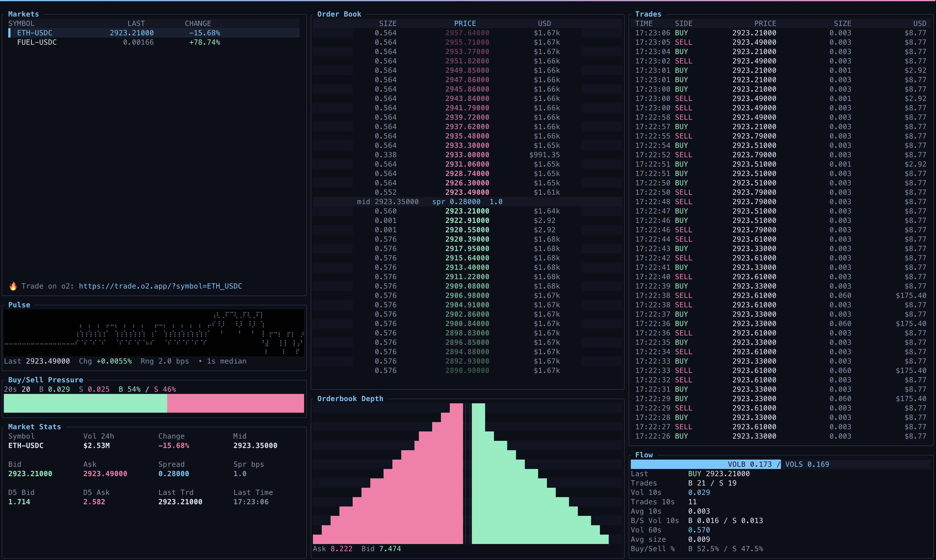Screen dimensions: 936x560
Task: Open the trade.o2.app ETH_USDC link
Action: (x=160, y=286)
